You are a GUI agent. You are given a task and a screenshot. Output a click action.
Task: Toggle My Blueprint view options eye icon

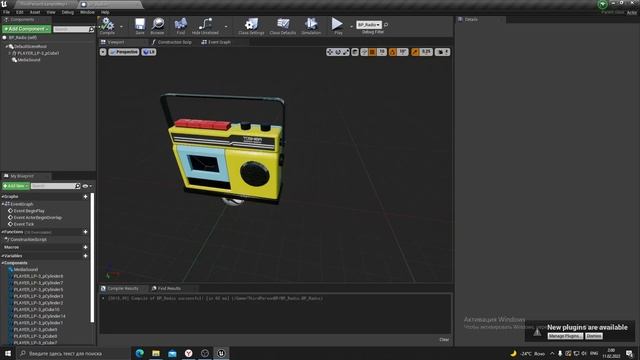(x=86, y=186)
